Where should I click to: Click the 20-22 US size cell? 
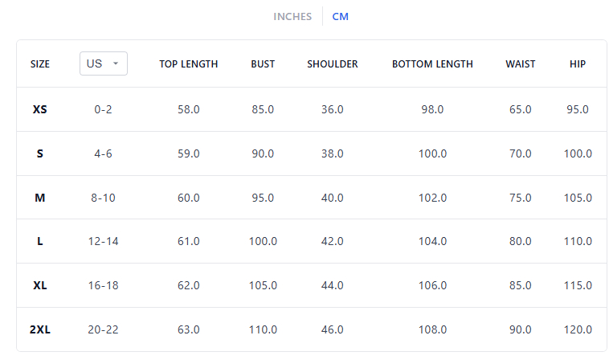tap(103, 329)
